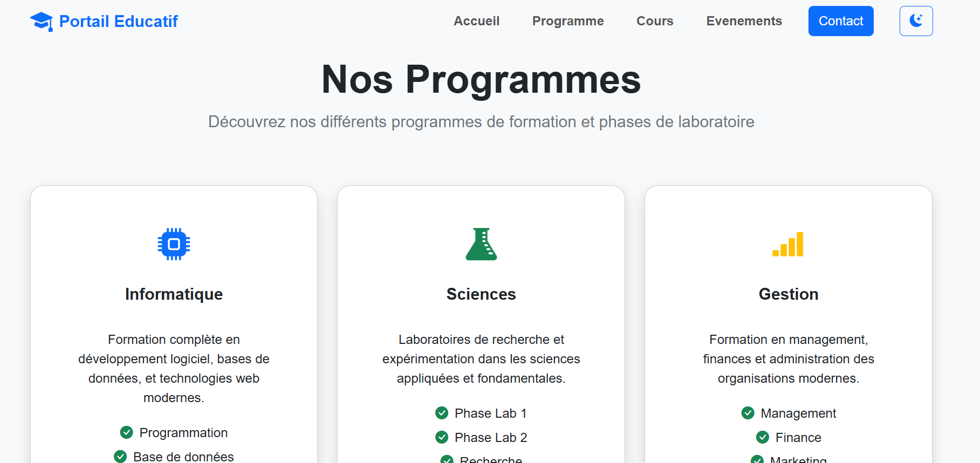Click the checkmark icon beside Phase Lab 1
980x463 pixels.
(442, 413)
